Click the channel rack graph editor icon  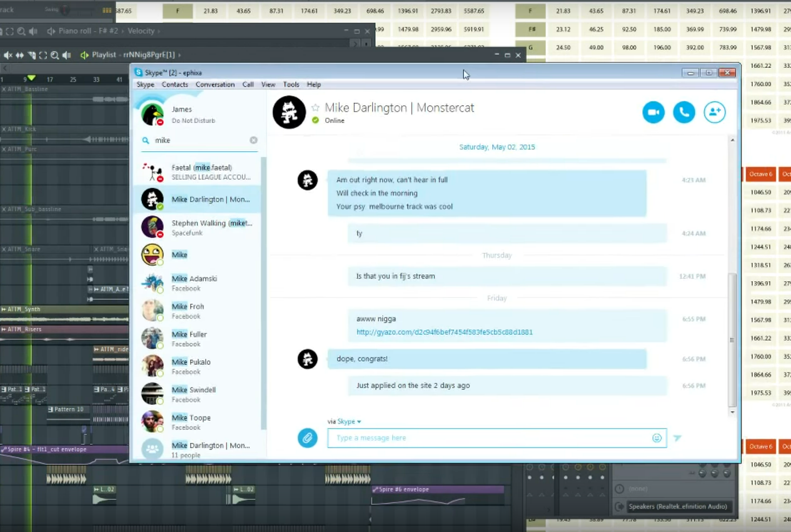coord(106,10)
